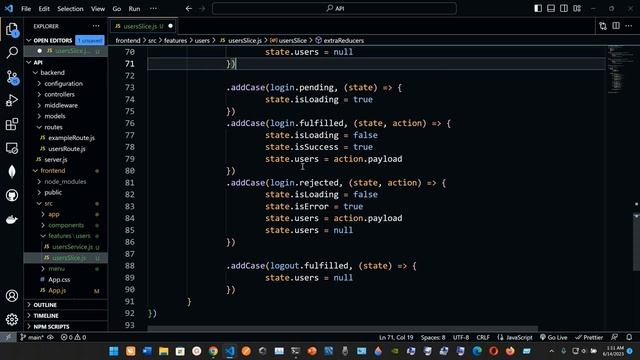640x360 pixels.
Task: Select the usersSlice.js editor tab
Action: pyautogui.click(x=144, y=26)
